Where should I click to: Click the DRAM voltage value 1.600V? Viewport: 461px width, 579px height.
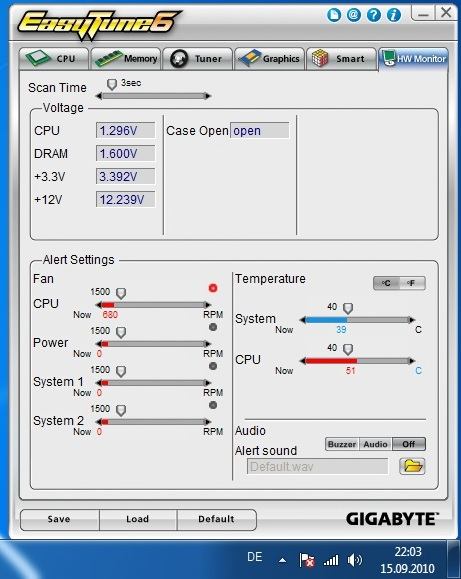click(126, 153)
